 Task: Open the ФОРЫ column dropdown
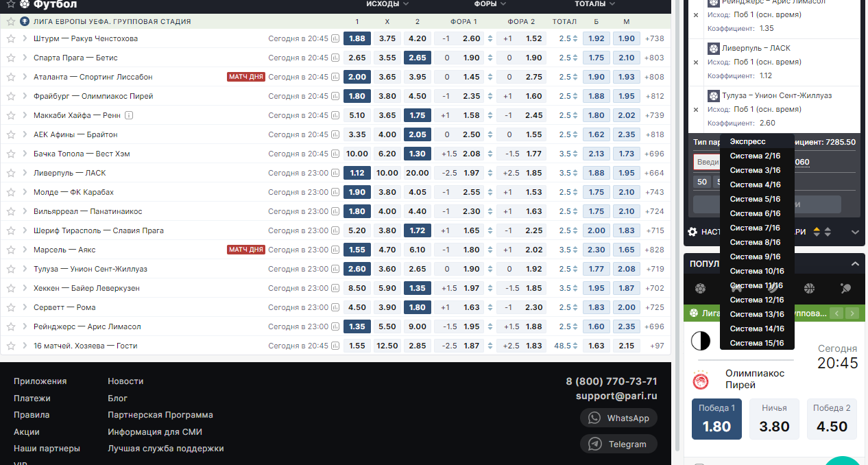coord(490,3)
